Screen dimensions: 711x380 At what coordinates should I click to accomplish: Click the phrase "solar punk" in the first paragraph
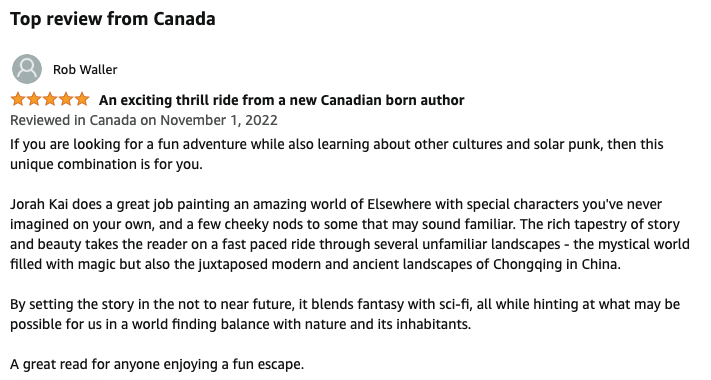[565, 145]
